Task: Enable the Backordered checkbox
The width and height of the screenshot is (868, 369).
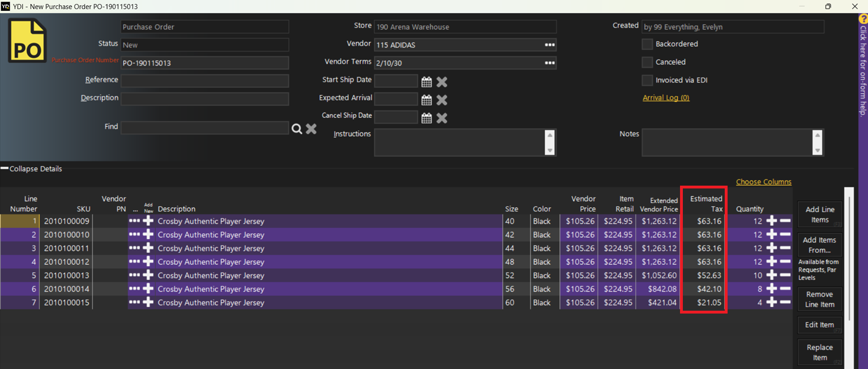Action: (647, 44)
